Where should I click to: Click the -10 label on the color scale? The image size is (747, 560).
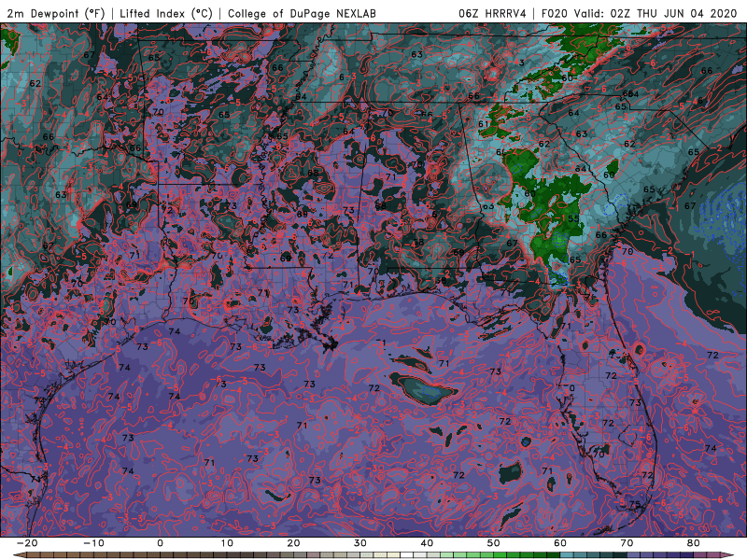(93, 543)
